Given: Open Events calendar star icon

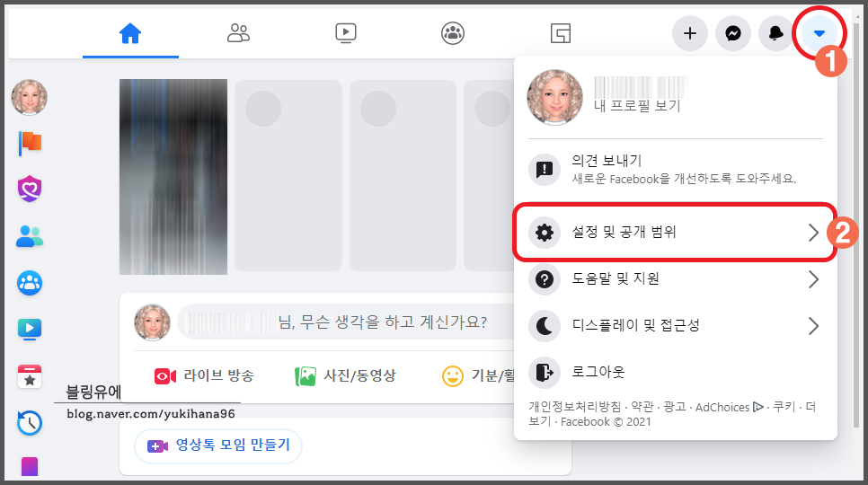Looking at the screenshot, I should [x=30, y=376].
